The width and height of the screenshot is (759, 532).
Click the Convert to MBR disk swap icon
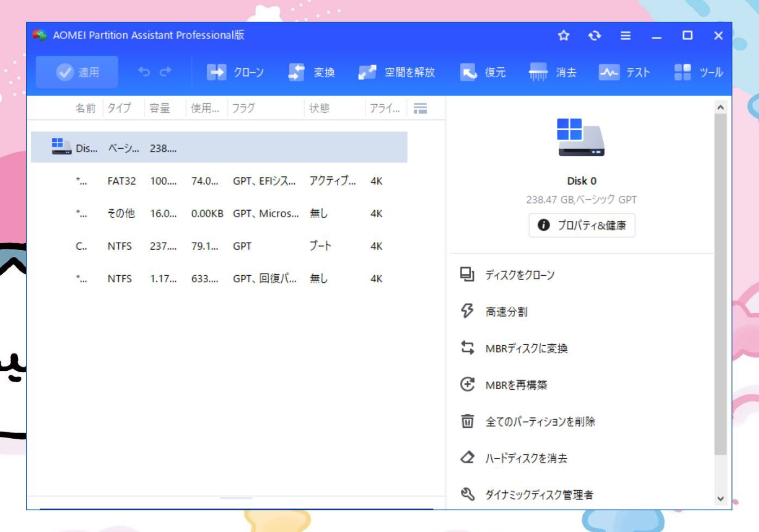tap(467, 347)
